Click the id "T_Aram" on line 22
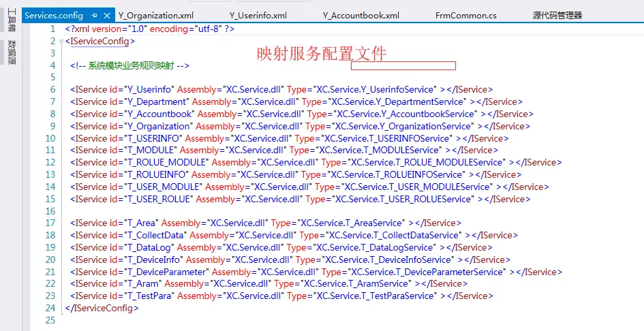Image resolution: width=644 pixels, height=331 pixels. point(143,284)
